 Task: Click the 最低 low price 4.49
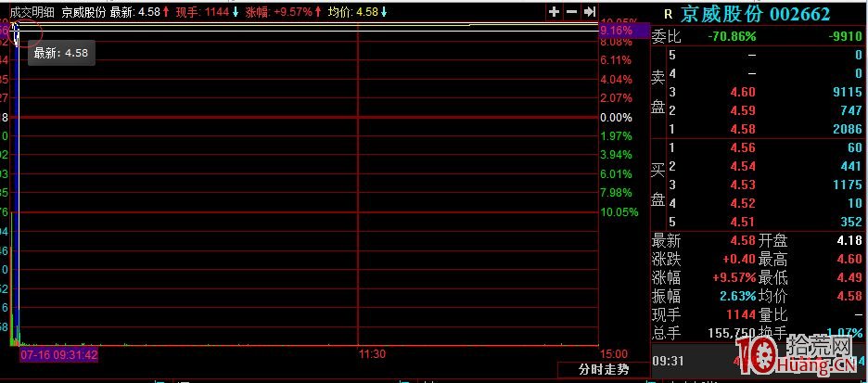point(849,277)
